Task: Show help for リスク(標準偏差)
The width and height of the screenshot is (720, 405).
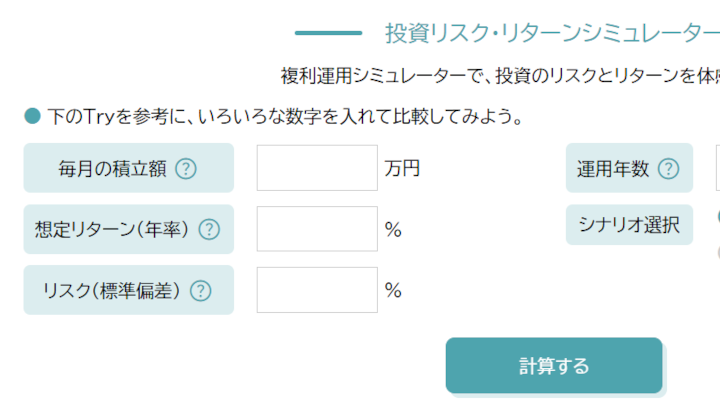Action: pos(201,291)
